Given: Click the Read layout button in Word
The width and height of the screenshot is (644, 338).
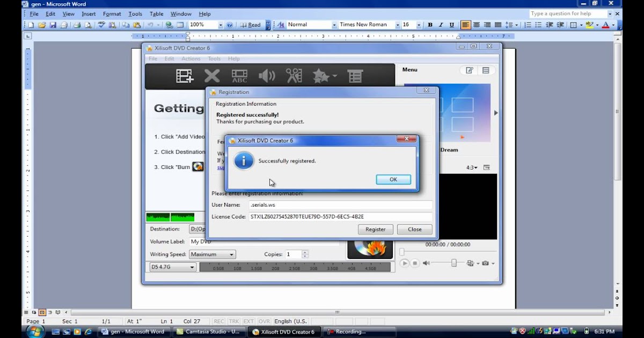Looking at the screenshot, I should click(250, 25).
